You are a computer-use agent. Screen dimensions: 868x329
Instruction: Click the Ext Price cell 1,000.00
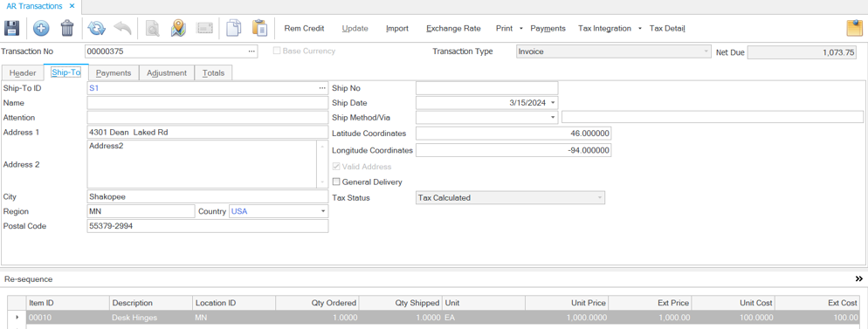coord(650,318)
